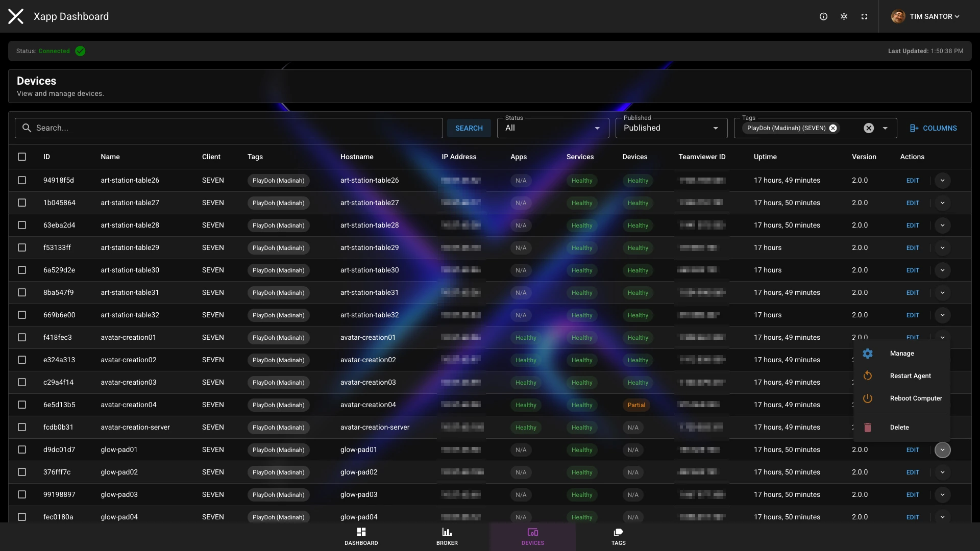The image size is (980, 551).
Task: Expand actions chevron for art-station-table26
Action: point(942,180)
